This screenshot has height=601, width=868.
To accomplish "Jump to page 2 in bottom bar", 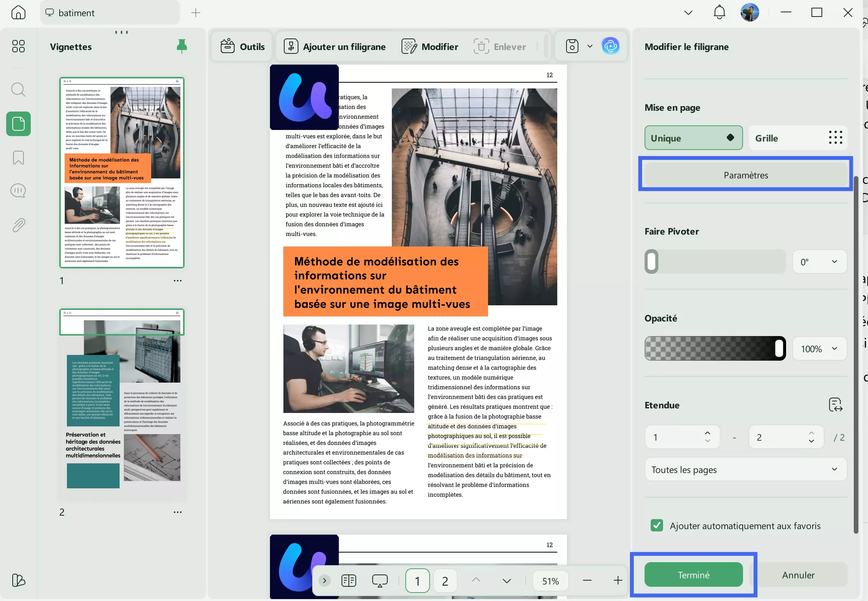I will coord(445,581).
